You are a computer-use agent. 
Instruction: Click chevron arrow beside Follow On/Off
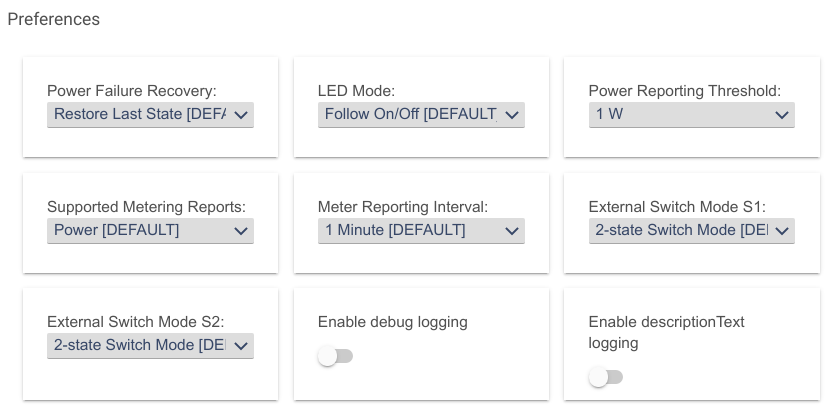[x=512, y=115]
